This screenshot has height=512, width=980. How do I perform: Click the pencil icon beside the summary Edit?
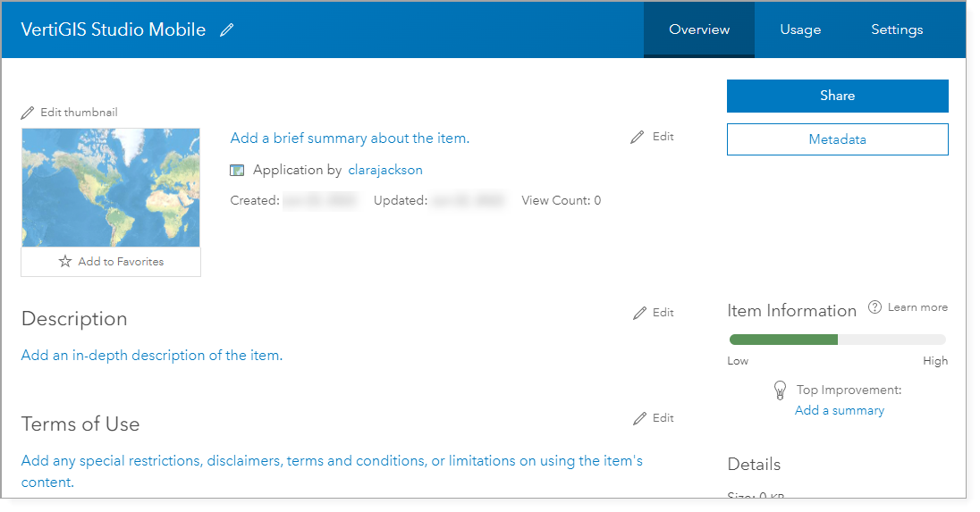pos(637,137)
